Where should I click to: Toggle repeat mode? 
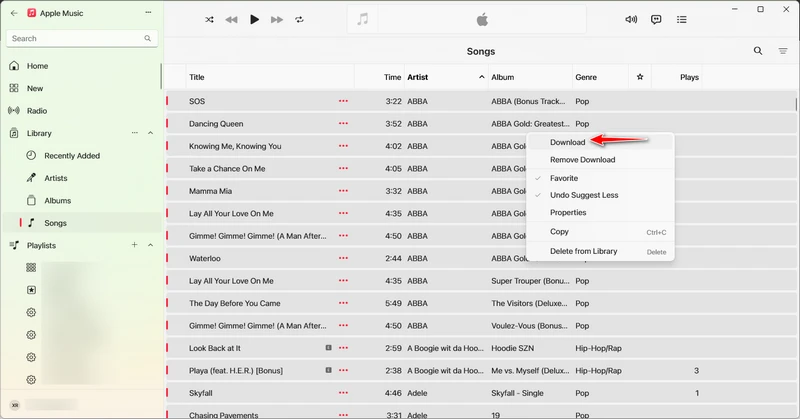[299, 19]
